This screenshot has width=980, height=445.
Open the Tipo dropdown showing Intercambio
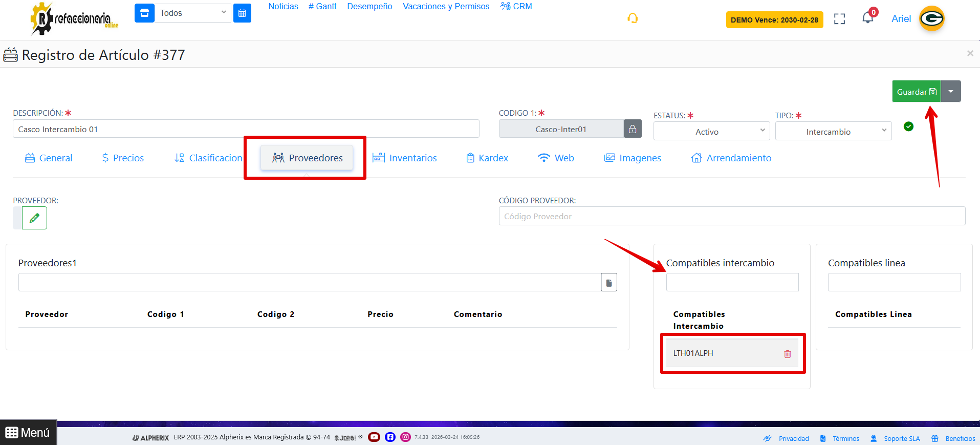click(833, 131)
